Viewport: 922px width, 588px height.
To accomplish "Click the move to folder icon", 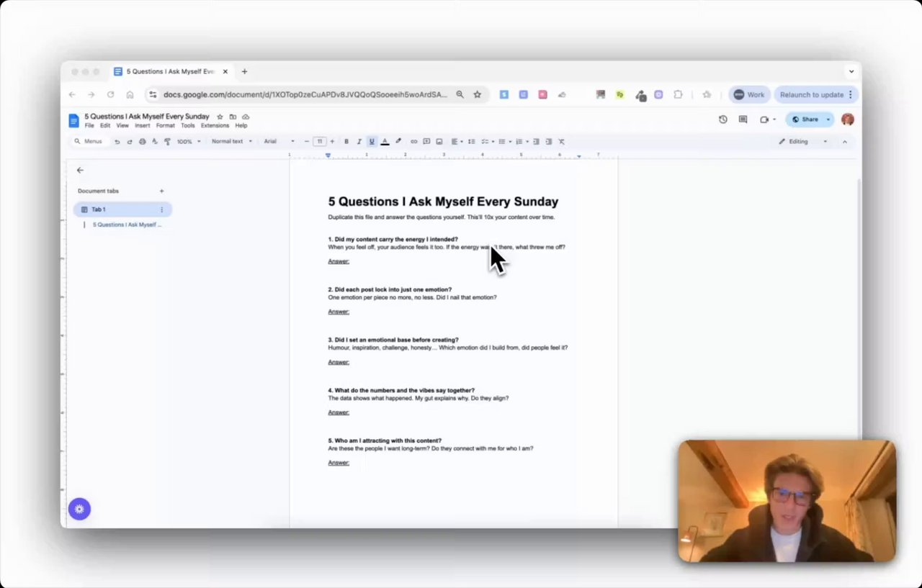I will coord(233,117).
